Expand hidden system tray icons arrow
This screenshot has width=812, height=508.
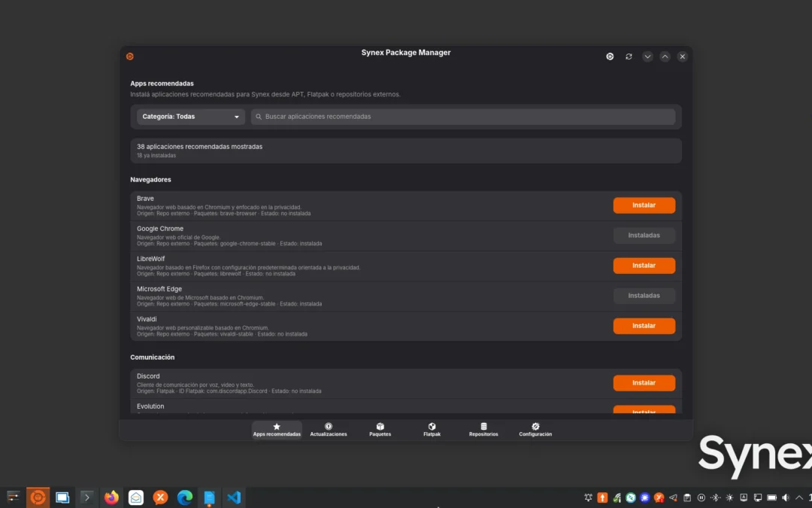coord(799,497)
